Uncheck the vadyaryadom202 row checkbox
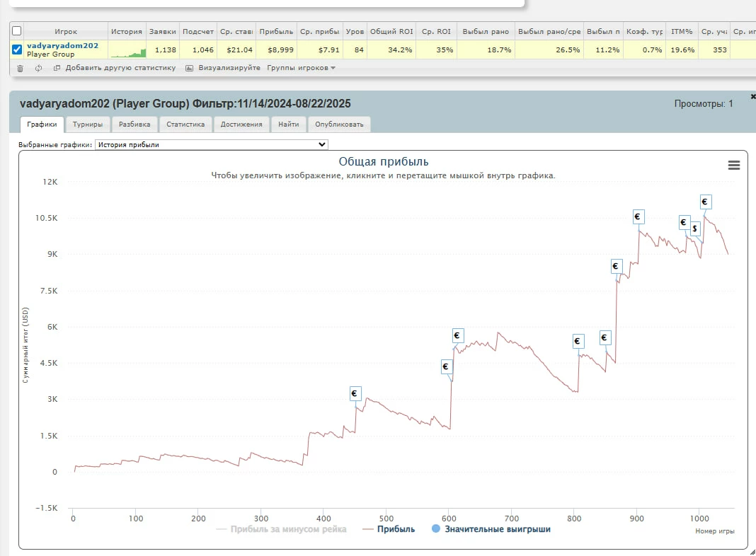This screenshot has width=756, height=556. click(17, 50)
